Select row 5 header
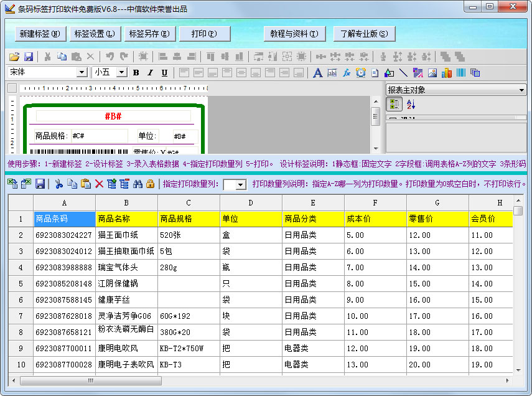This screenshot has width=532, height=396. click(21, 283)
